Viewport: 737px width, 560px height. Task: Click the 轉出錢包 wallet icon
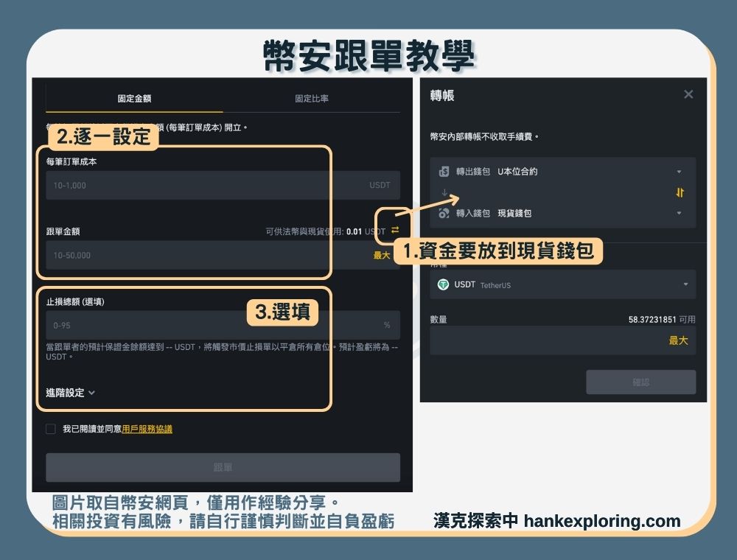coord(444,172)
